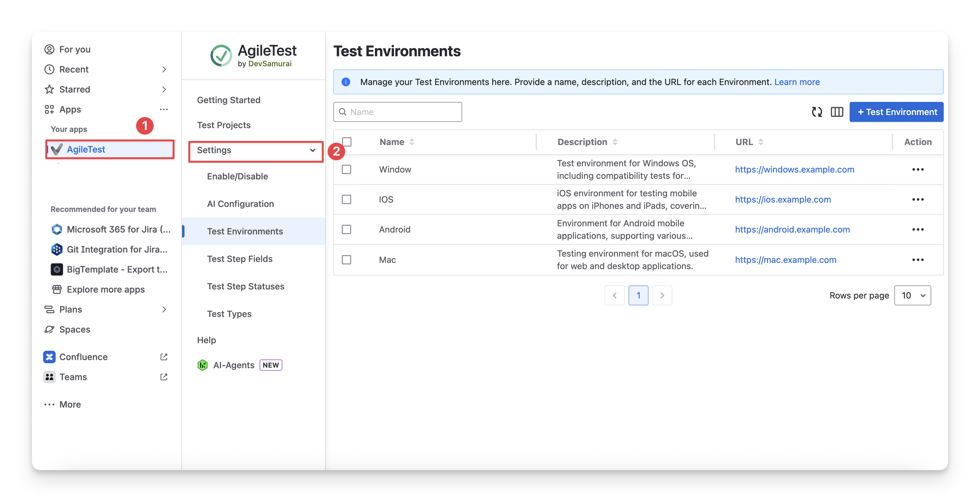980x502 pixels.
Task: Sort by the Name column arrows
Action: [412, 142]
